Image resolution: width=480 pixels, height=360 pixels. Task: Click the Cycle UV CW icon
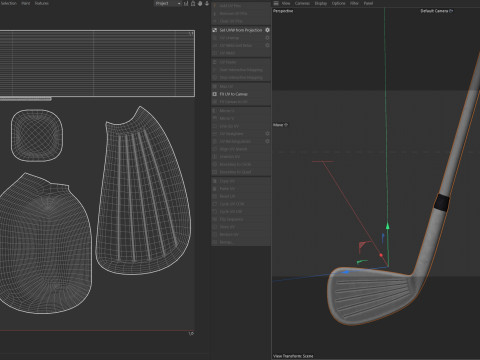click(x=215, y=211)
